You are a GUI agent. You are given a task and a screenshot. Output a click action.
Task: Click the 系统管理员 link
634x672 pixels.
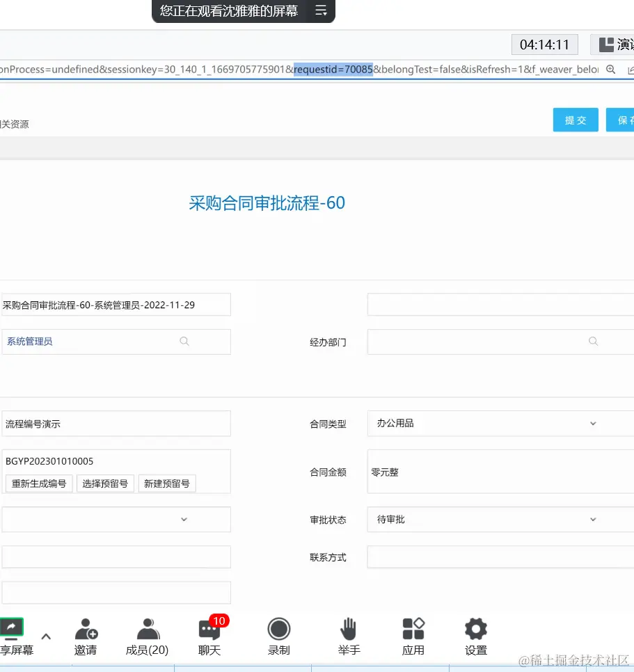click(30, 342)
